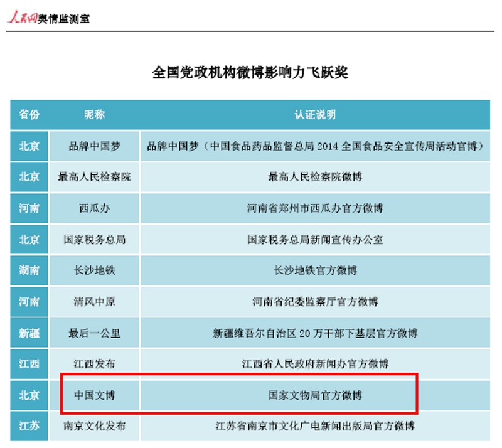The width and height of the screenshot is (502, 448).
Task: Click the 省份 column header
Action: 29,114
